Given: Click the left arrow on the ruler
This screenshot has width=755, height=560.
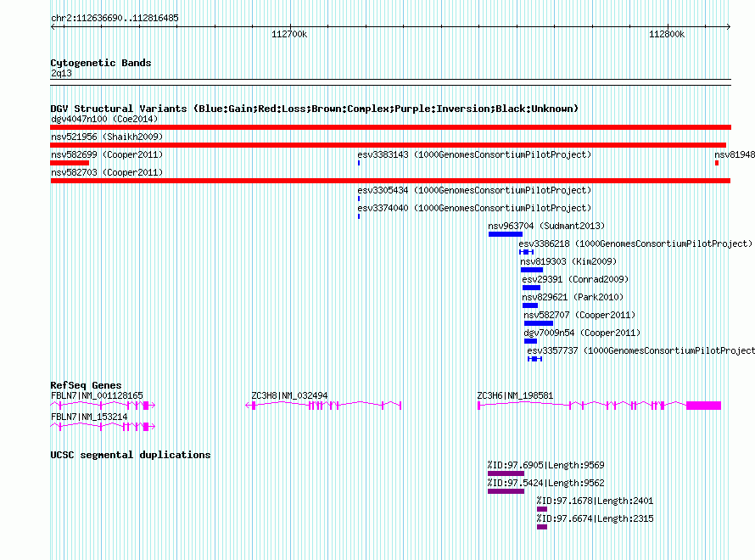Looking at the screenshot, I should point(53,27).
